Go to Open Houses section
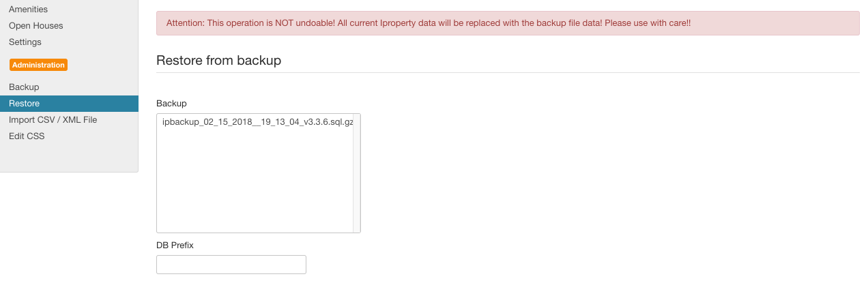Screen dimensions: 868x283 click(35, 26)
